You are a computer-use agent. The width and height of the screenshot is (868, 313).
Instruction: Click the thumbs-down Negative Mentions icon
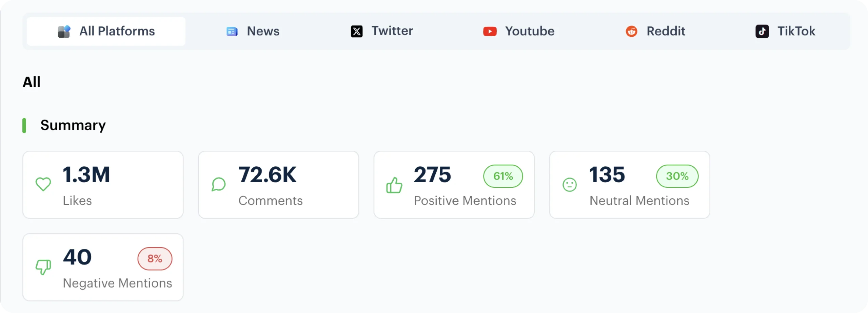[43, 267]
